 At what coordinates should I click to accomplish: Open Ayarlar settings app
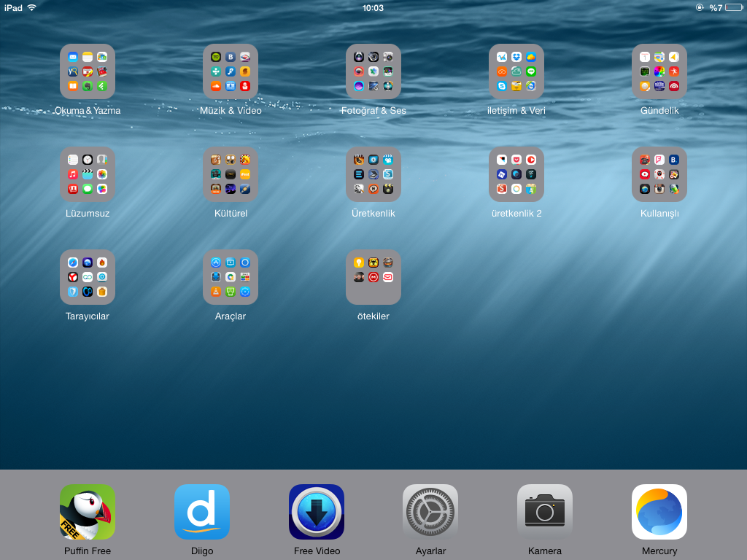click(430, 512)
